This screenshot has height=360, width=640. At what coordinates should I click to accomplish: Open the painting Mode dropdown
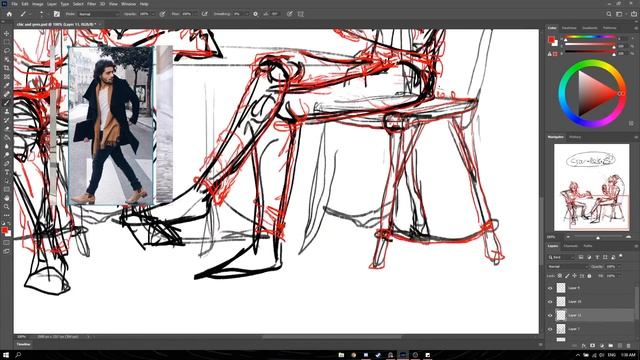(x=98, y=14)
